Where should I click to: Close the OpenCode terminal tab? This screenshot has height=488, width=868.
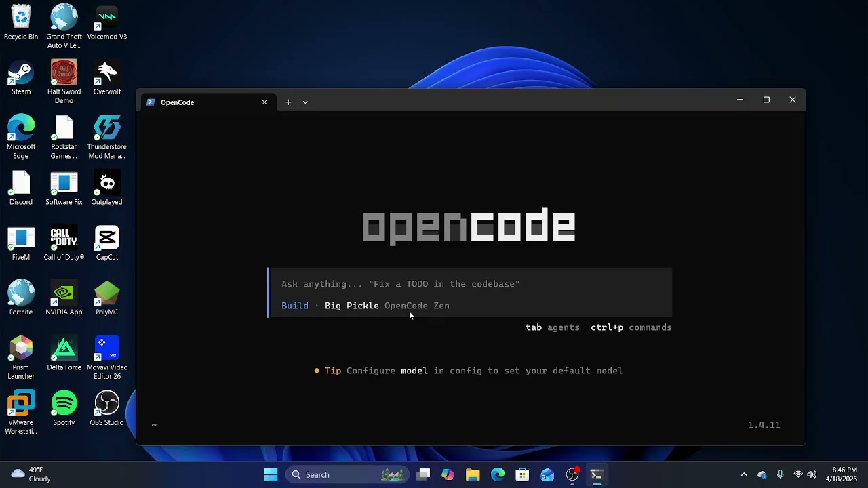264,102
